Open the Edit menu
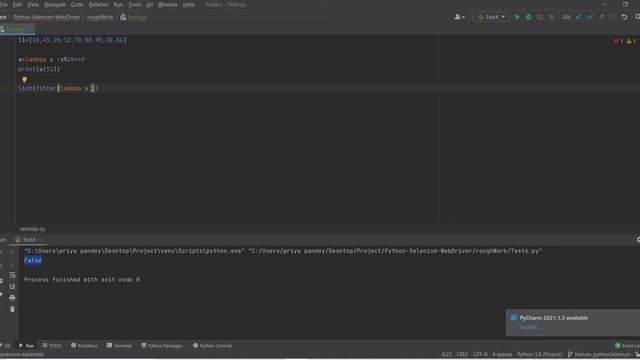 coord(18,4)
